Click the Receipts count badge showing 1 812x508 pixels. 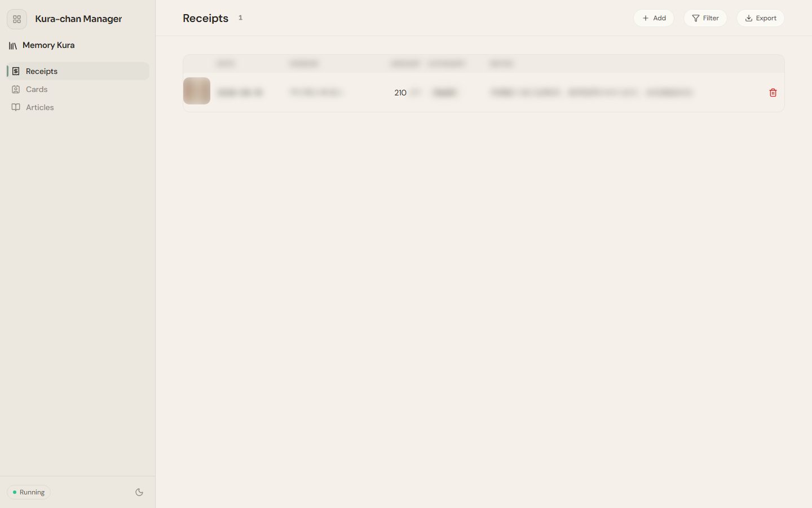coord(240,17)
